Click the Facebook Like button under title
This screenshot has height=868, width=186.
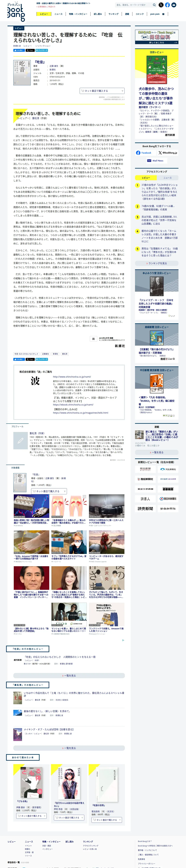pyautogui.click(x=19, y=50)
